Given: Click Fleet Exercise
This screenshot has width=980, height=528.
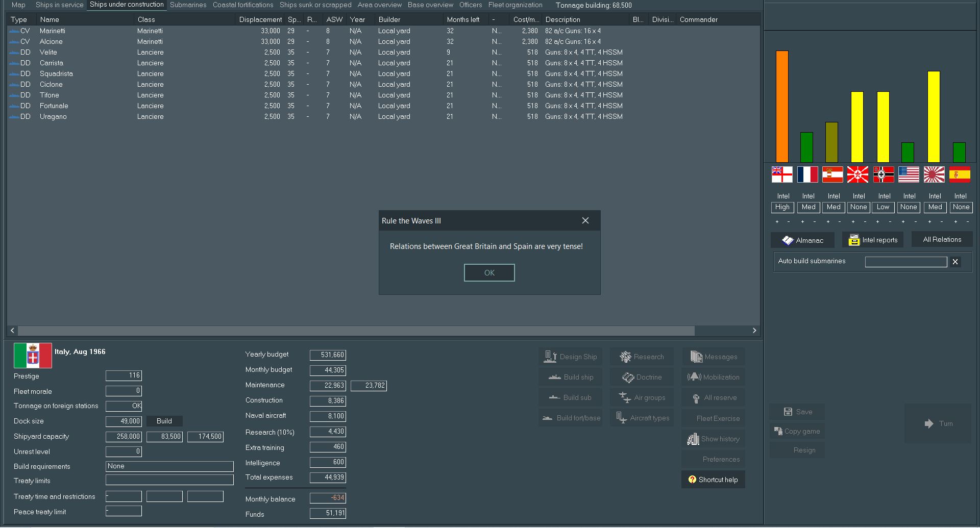Looking at the screenshot, I should click(x=713, y=418).
